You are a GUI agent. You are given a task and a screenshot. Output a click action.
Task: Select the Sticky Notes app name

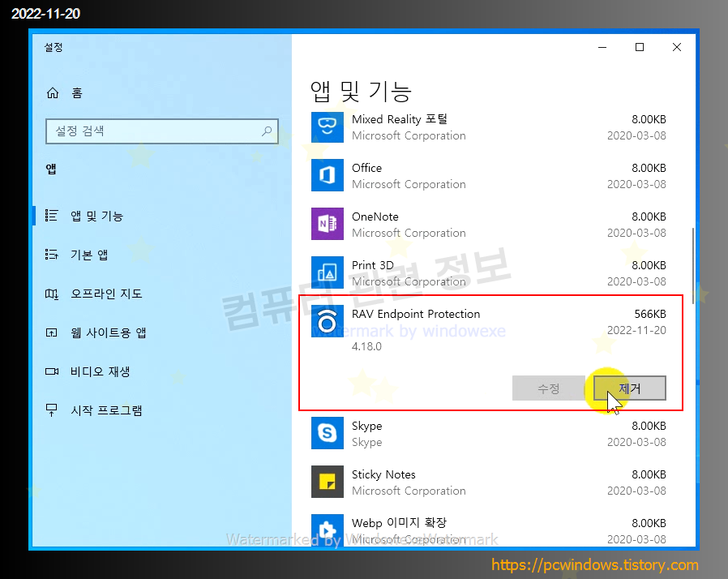[383, 474]
